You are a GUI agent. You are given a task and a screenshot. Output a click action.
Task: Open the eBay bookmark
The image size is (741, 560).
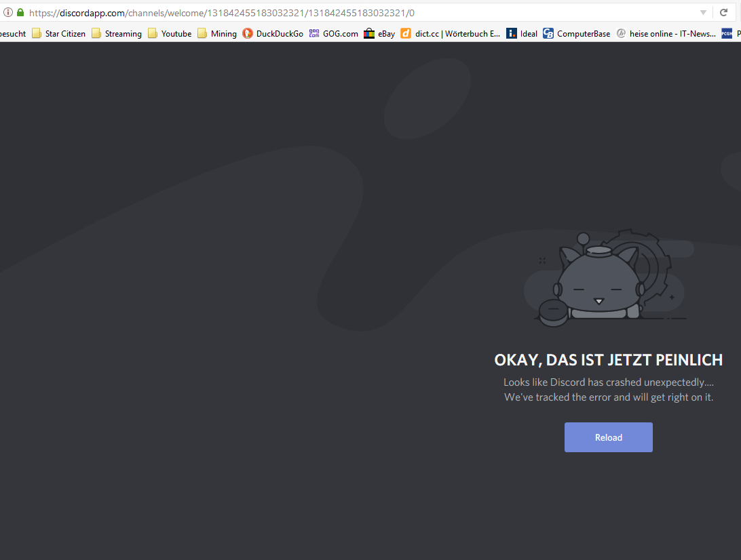[x=379, y=33]
